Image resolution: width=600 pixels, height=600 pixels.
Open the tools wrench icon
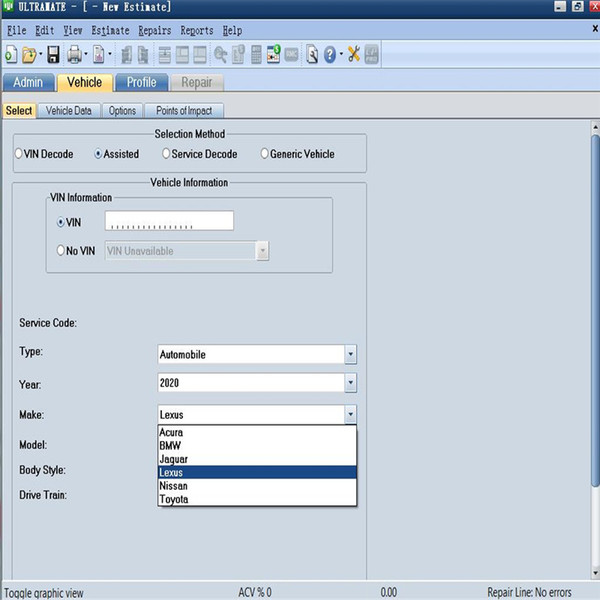coord(353,54)
